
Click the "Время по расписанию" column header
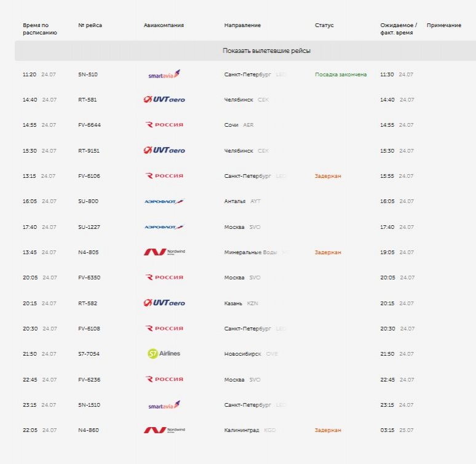[40, 29]
